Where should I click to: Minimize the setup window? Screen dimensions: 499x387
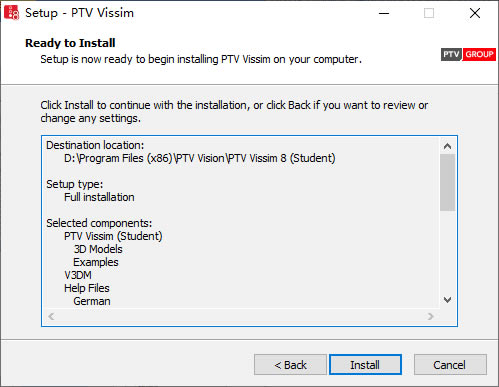[x=384, y=13]
